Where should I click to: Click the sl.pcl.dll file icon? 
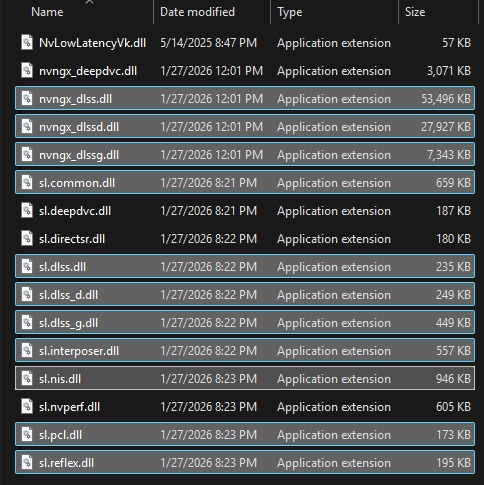pyautogui.click(x=27, y=435)
